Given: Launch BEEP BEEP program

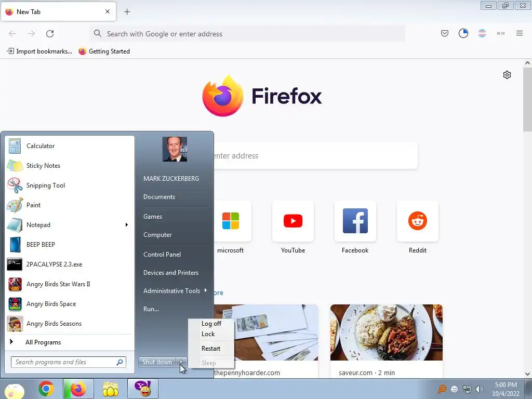Looking at the screenshot, I should pos(70,245).
